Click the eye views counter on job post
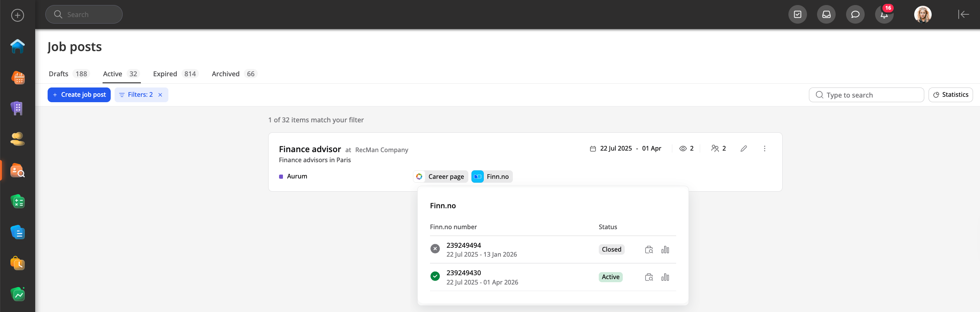This screenshot has width=980, height=312. [x=686, y=149]
